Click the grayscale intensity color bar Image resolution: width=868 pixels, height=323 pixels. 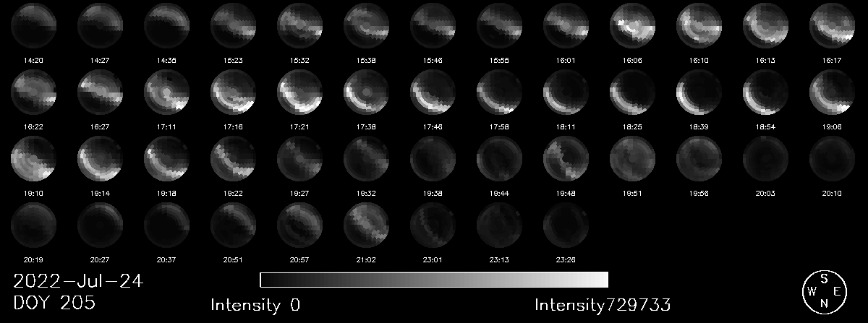[x=434, y=280]
